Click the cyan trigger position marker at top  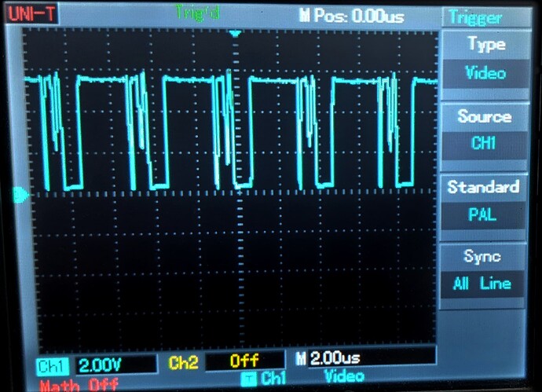click(x=233, y=35)
